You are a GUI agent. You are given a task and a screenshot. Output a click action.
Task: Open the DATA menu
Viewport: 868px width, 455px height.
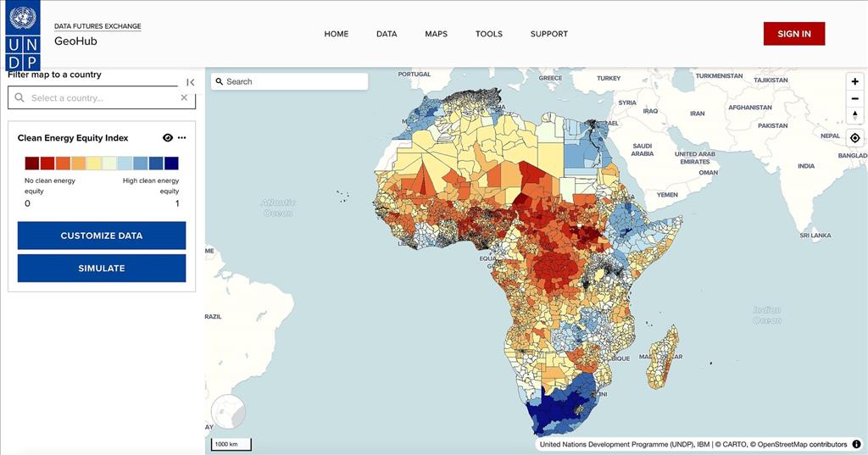pyautogui.click(x=387, y=34)
